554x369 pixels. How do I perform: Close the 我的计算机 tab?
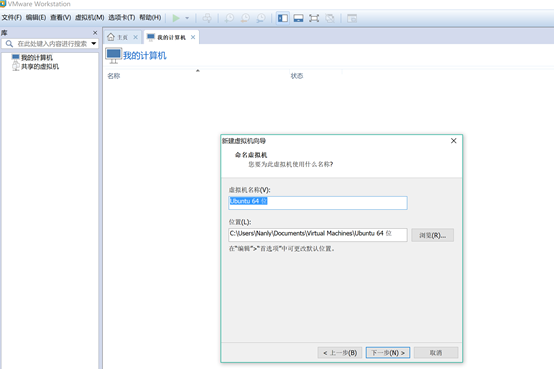pos(193,37)
